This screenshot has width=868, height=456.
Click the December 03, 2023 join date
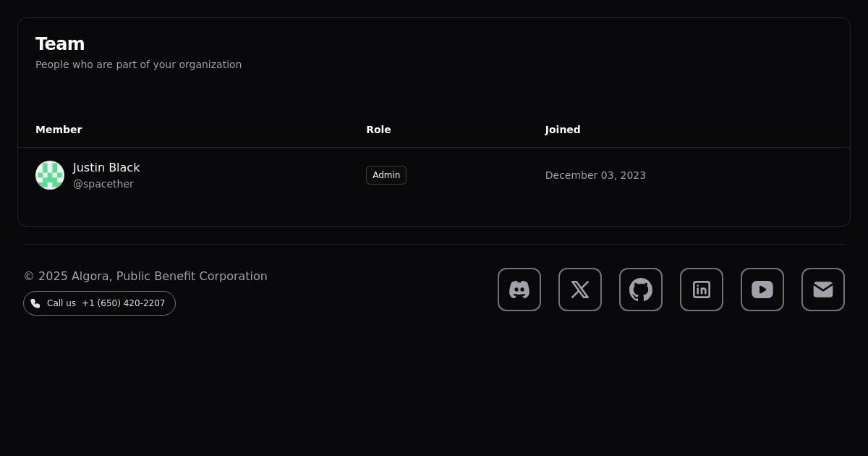595,175
